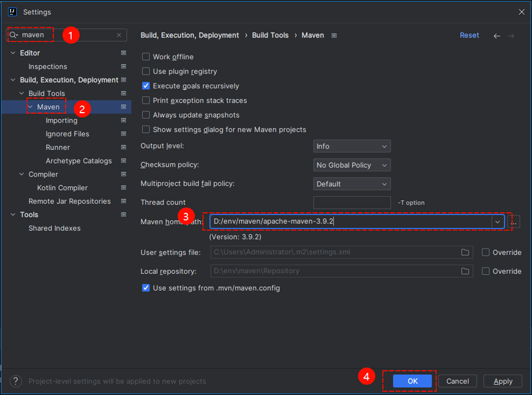
Task: Open the Checksum policy dropdown
Action: (x=352, y=165)
